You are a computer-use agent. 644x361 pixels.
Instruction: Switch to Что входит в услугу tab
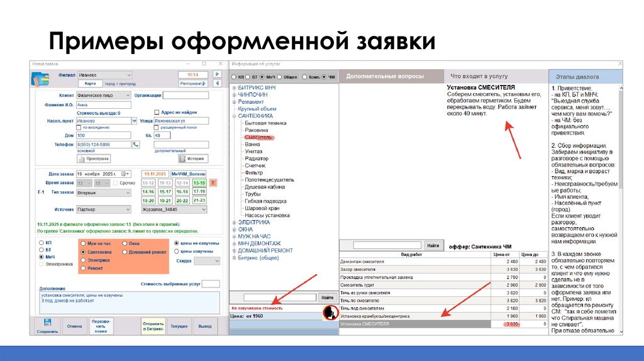pos(496,76)
